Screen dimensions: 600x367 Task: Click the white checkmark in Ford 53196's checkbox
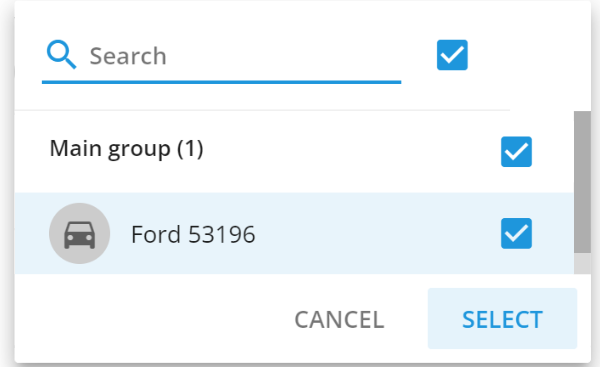coord(516,233)
